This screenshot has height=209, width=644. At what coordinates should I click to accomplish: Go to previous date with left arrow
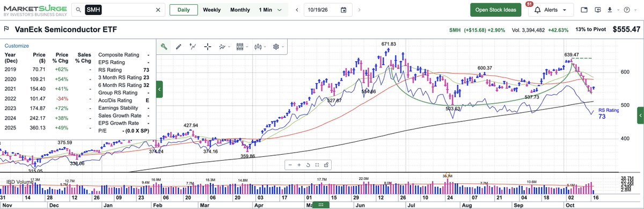tap(296, 10)
